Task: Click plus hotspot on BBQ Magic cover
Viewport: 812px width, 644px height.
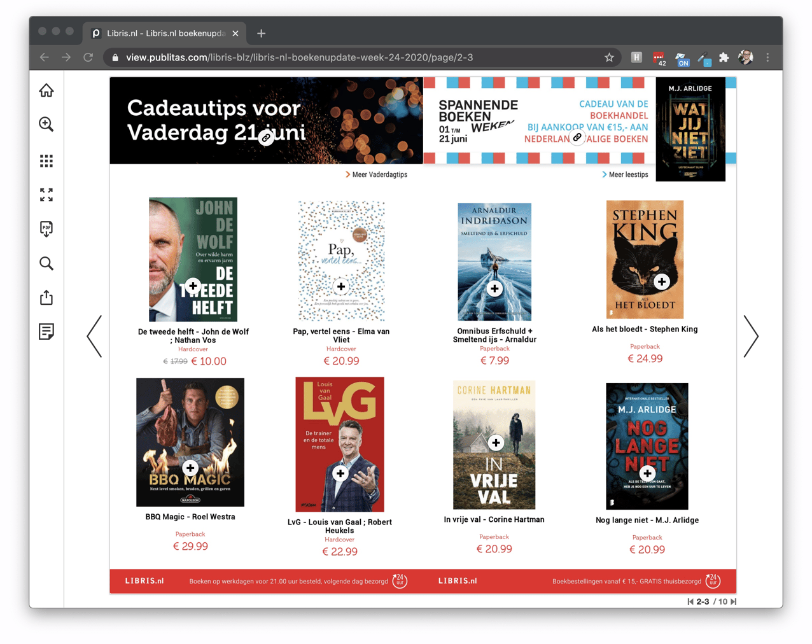Action: tap(190, 468)
